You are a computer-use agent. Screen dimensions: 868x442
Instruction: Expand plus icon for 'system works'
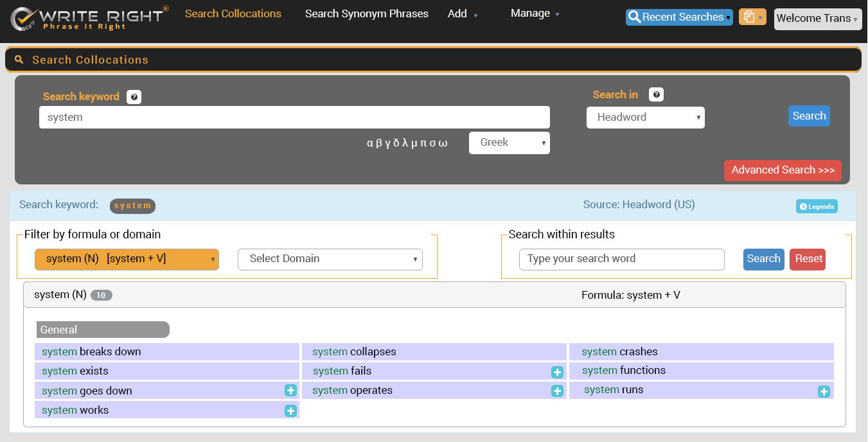click(x=290, y=411)
